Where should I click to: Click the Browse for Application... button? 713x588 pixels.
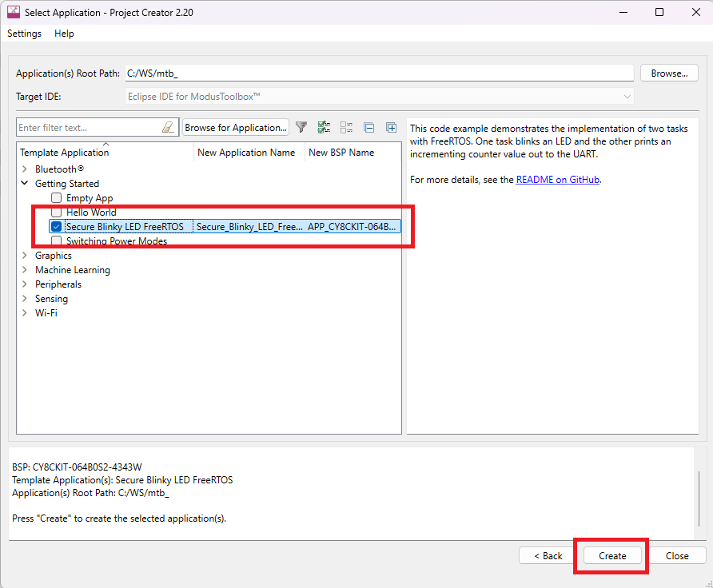pyautogui.click(x=236, y=128)
